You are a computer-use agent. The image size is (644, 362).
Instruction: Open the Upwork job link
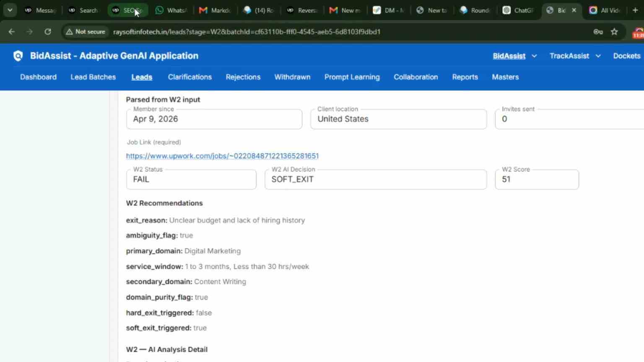point(222,156)
